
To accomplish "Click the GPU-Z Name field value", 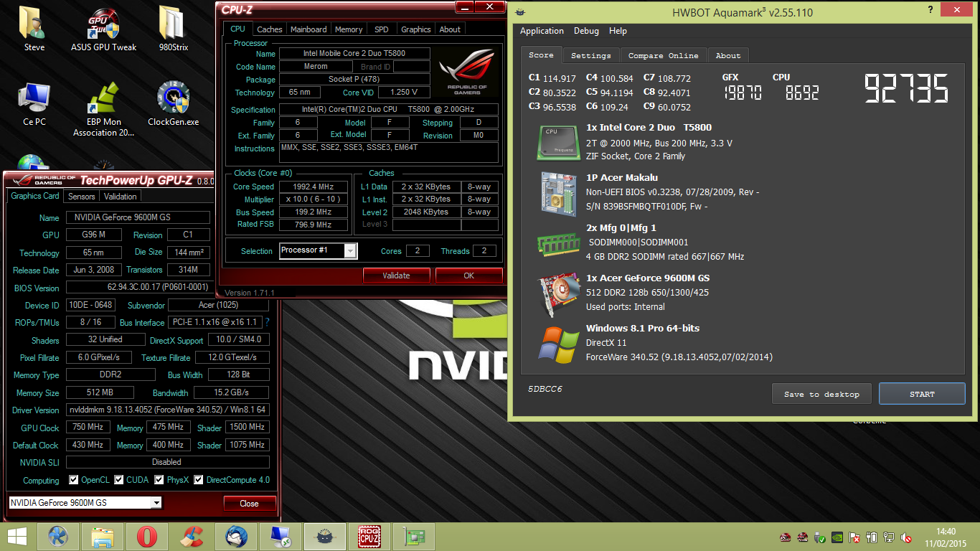I will [138, 217].
